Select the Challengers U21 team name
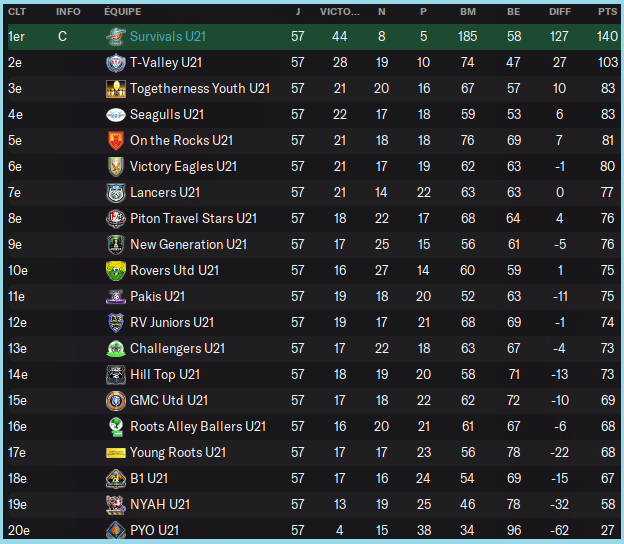This screenshot has height=544, width=624. pos(177,348)
